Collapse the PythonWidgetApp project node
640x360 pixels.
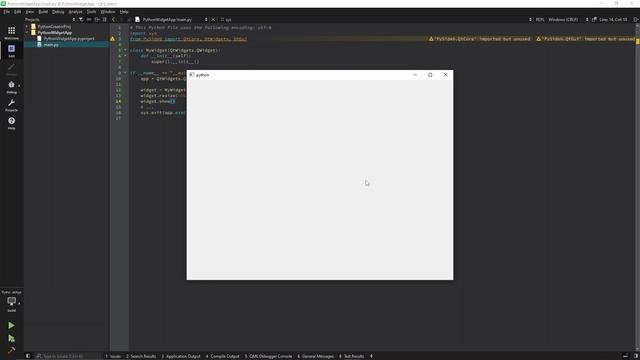(x=27, y=33)
